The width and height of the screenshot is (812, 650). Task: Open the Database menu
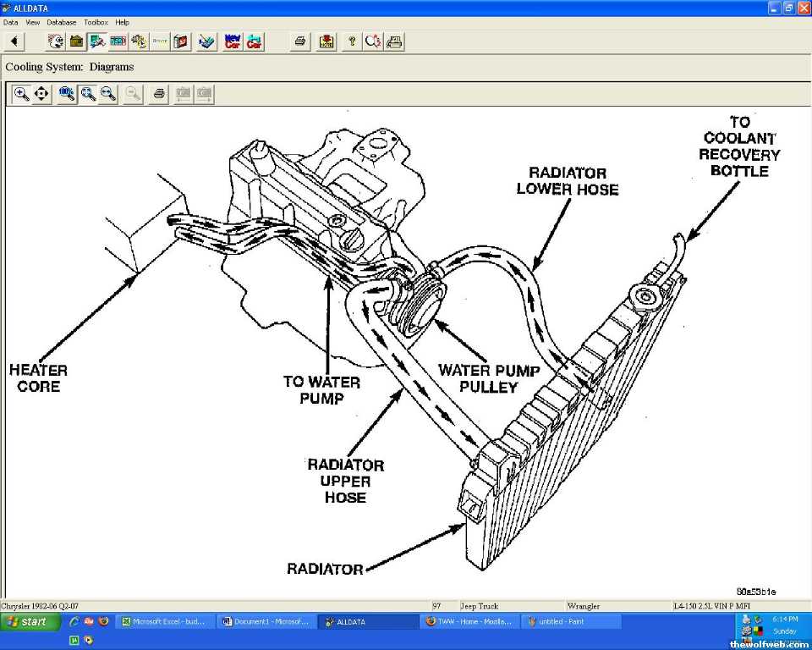[61, 22]
